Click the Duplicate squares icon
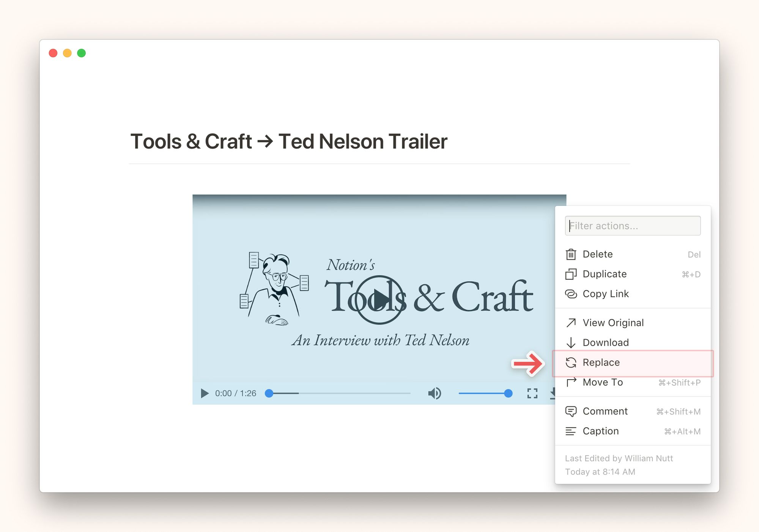This screenshot has height=532, width=759. (x=571, y=274)
